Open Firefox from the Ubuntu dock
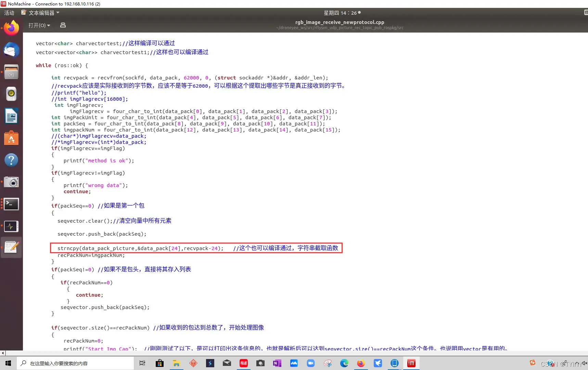The image size is (588, 370). click(11, 28)
